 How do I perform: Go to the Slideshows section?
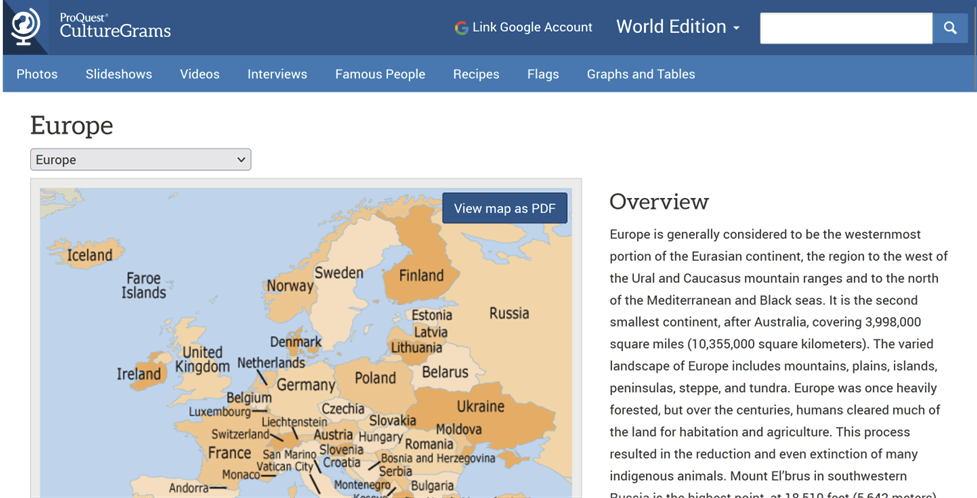coord(119,74)
